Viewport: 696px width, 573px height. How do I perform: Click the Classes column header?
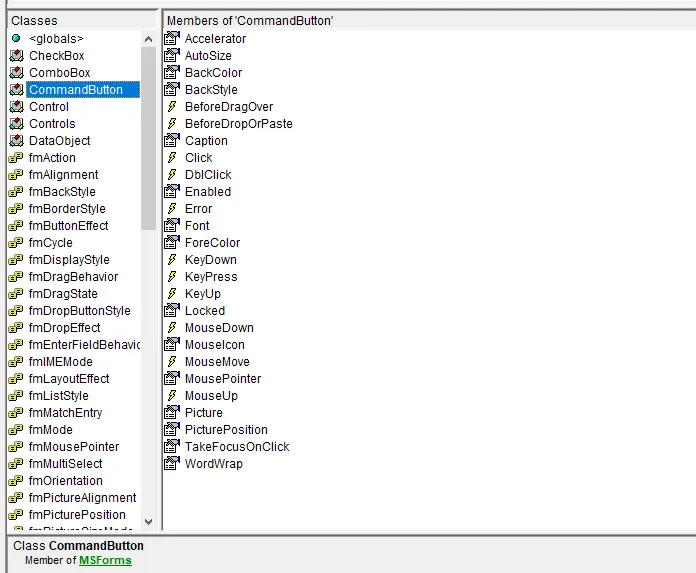(x=83, y=20)
